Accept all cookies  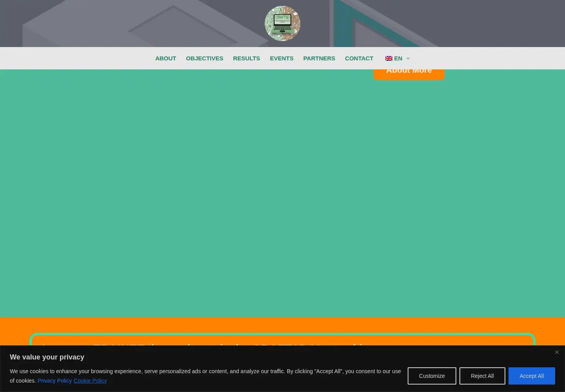coord(532,376)
